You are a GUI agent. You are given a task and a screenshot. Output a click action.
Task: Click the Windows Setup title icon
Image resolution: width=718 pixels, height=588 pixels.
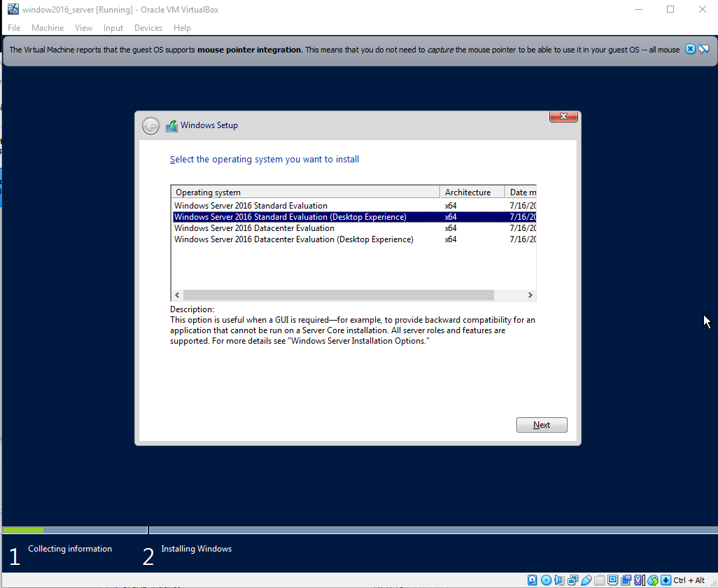[171, 125]
